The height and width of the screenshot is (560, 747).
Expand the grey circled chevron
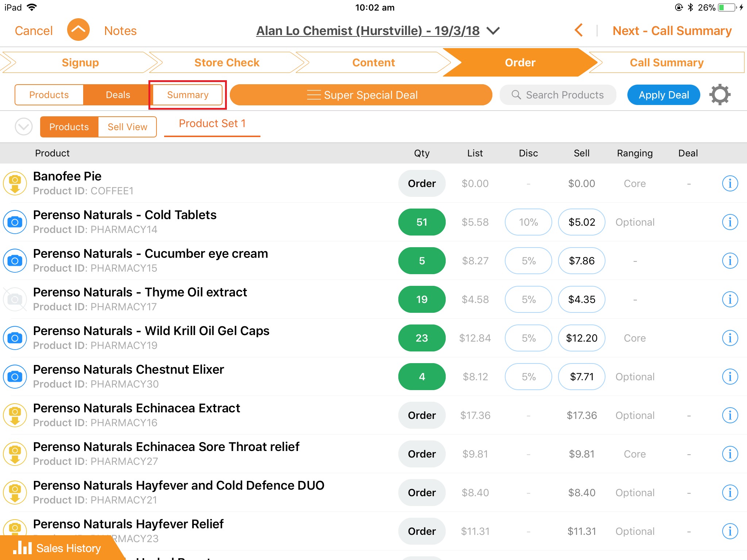(24, 127)
